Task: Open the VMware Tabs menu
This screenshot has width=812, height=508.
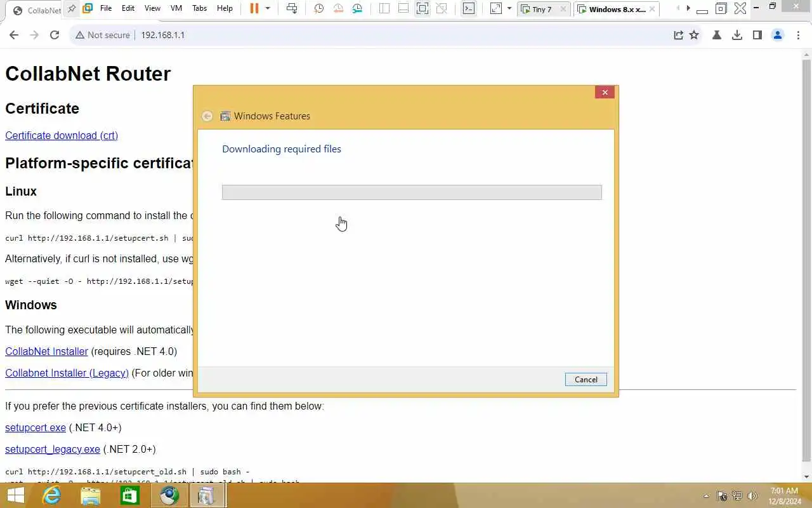Action: (x=199, y=9)
